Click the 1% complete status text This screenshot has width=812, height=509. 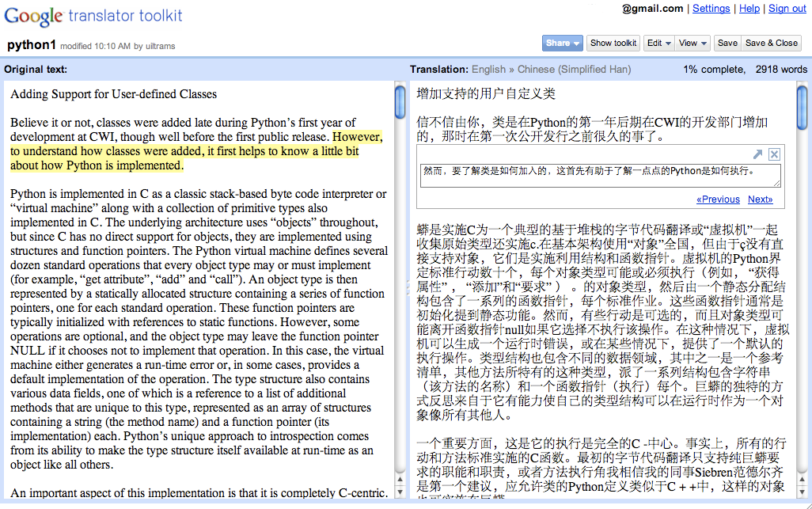click(x=714, y=70)
